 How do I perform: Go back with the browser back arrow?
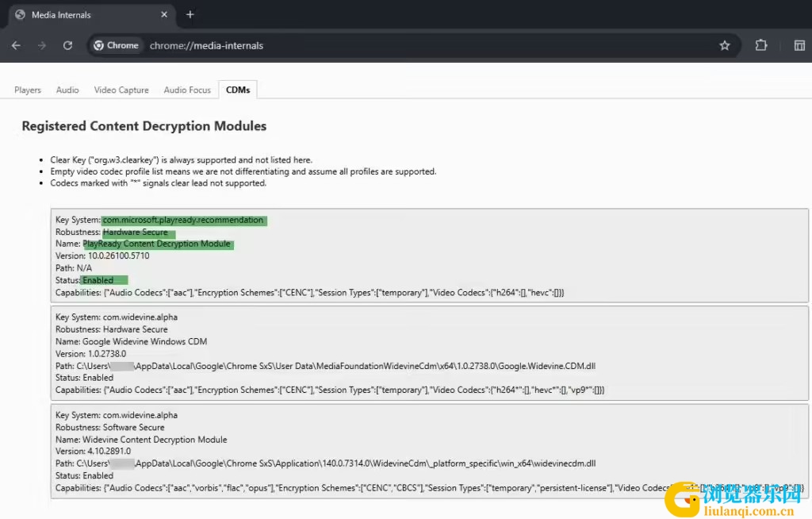pyautogui.click(x=16, y=45)
